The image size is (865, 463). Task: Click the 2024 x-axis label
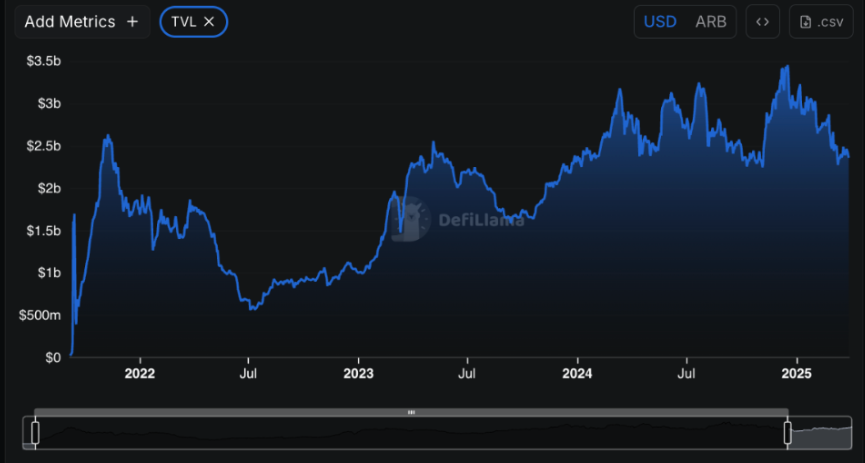point(577,374)
